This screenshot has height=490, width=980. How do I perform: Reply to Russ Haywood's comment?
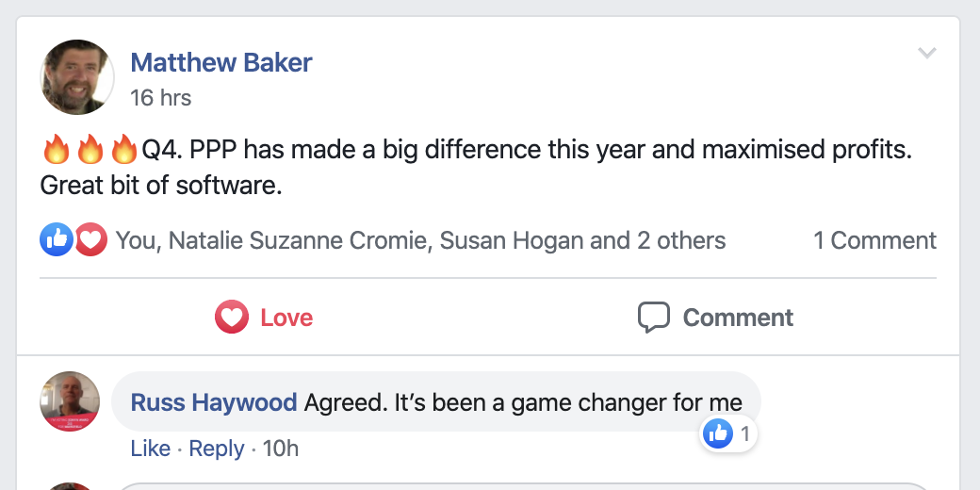217,449
